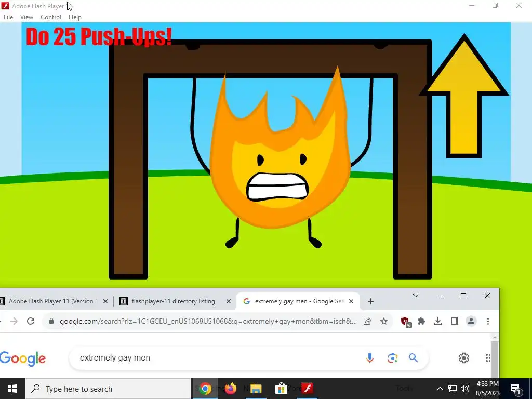Click the Chrome page vertical scrollbar
Screen dimensions: 532x399
[x=495, y=360]
